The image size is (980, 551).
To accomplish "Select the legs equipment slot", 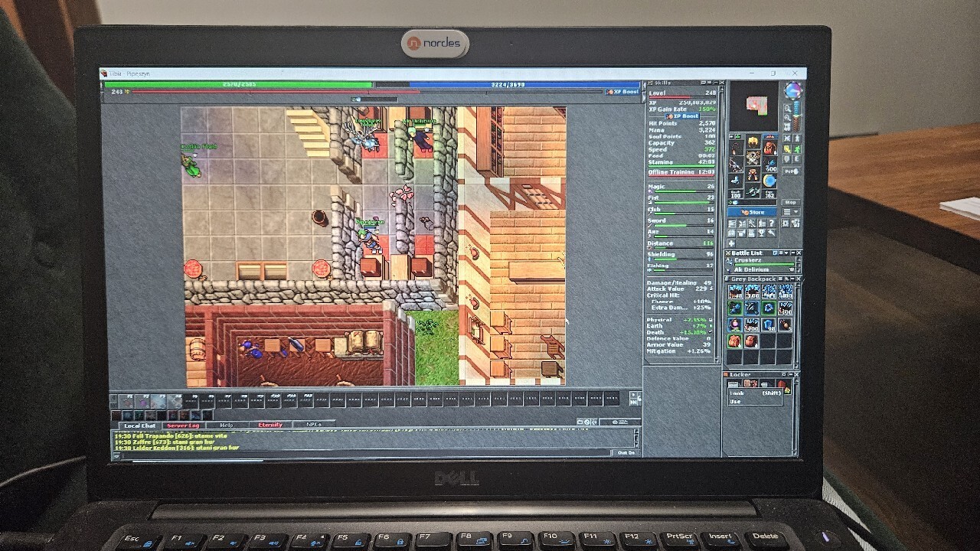I will [x=753, y=175].
